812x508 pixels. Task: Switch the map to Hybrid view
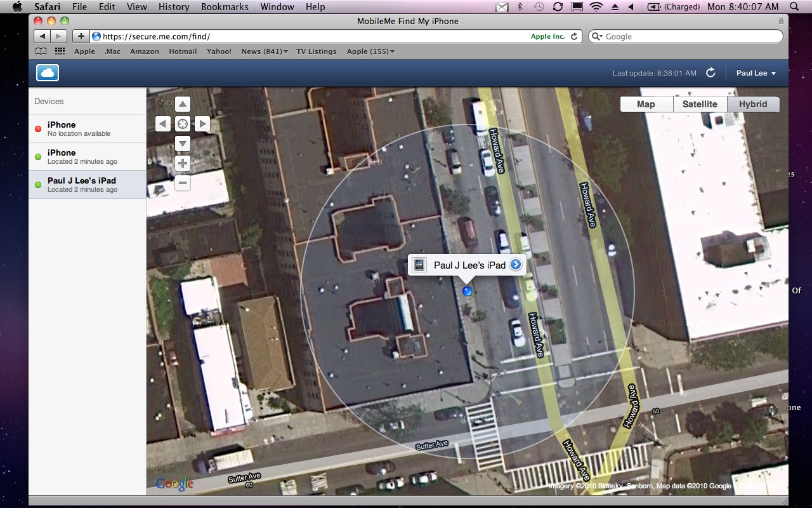click(x=753, y=104)
